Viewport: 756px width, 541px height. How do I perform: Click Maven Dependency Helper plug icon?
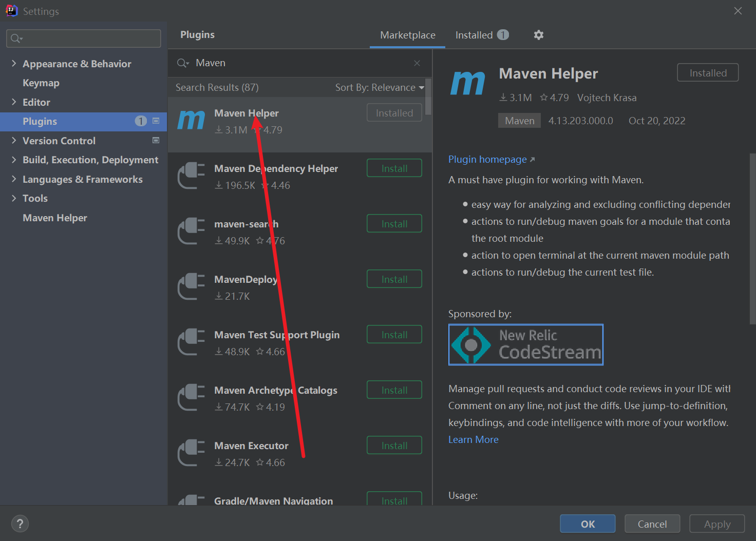[x=191, y=176]
